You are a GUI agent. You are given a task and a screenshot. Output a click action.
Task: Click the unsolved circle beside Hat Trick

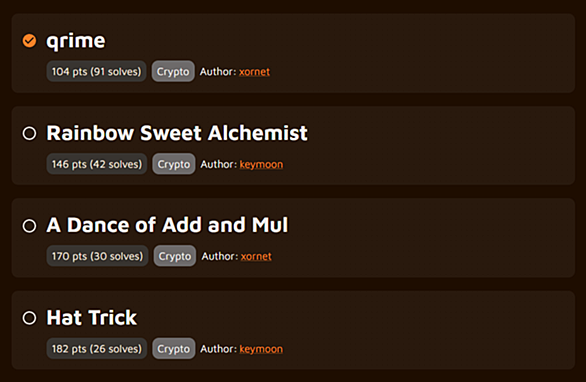point(29,318)
